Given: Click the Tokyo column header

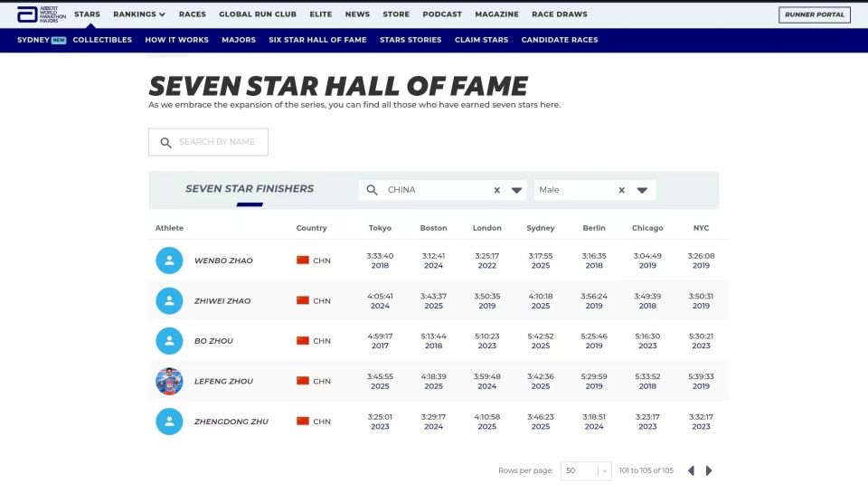Looking at the screenshot, I should [x=380, y=228].
